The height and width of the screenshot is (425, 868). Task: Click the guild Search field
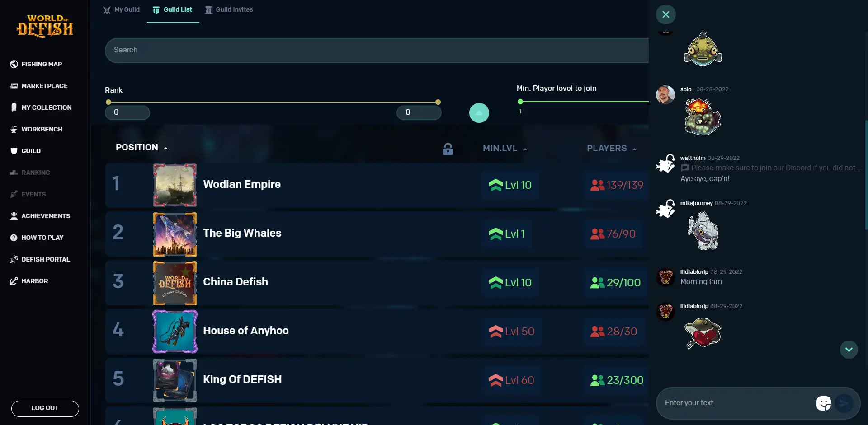coord(375,50)
